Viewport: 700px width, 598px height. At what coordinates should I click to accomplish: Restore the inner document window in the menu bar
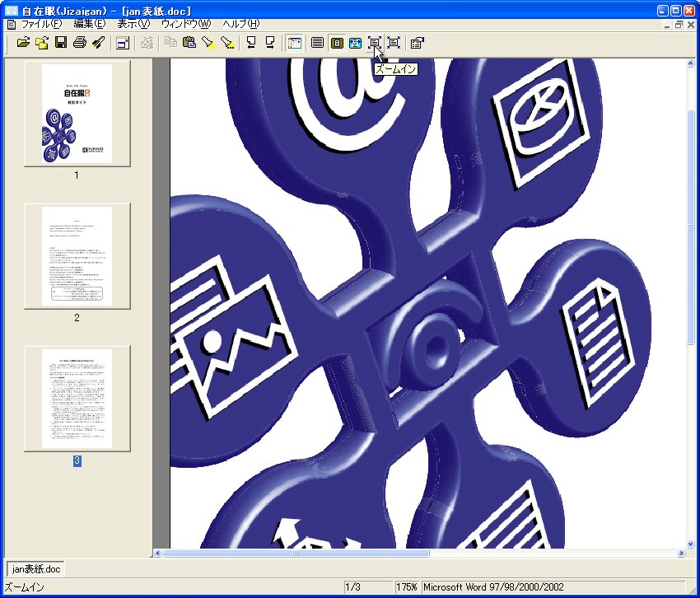679,25
